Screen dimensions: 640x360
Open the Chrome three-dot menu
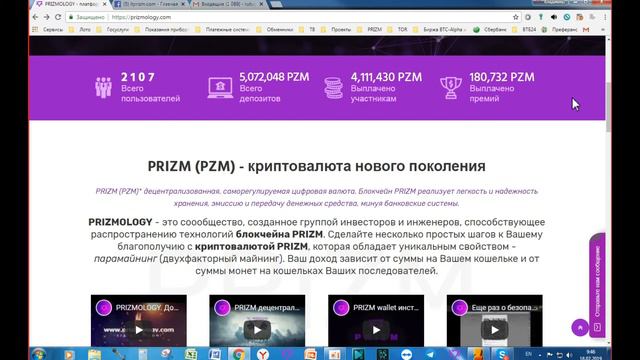(604, 17)
